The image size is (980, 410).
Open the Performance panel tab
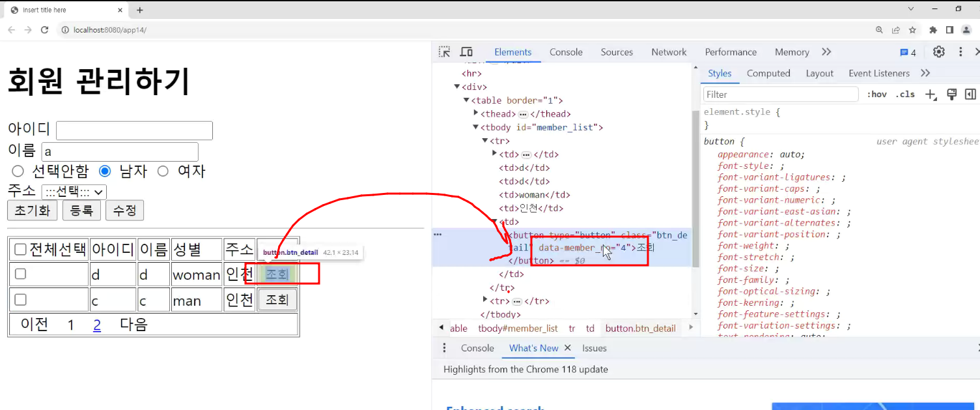click(x=731, y=52)
